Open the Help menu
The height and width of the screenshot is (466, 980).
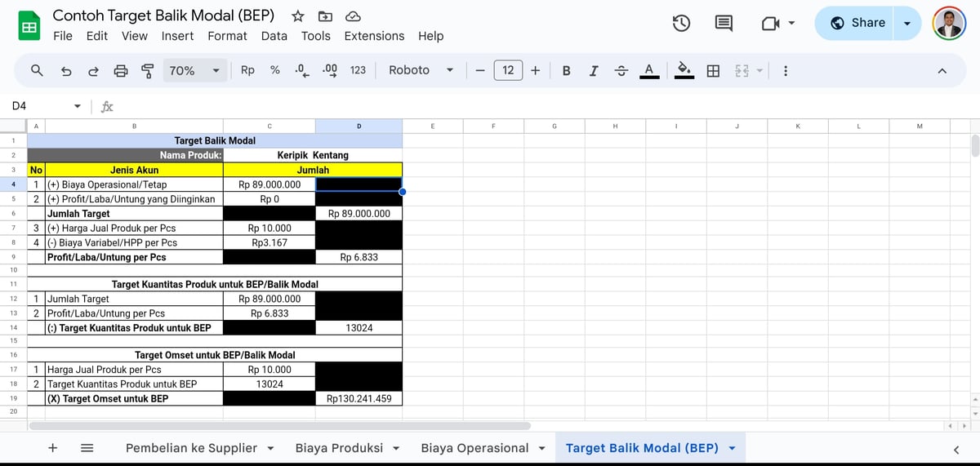pos(430,36)
